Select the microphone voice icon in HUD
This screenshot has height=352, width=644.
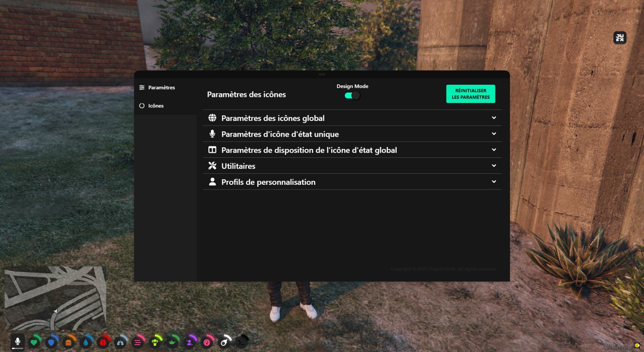pyautogui.click(x=18, y=342)
